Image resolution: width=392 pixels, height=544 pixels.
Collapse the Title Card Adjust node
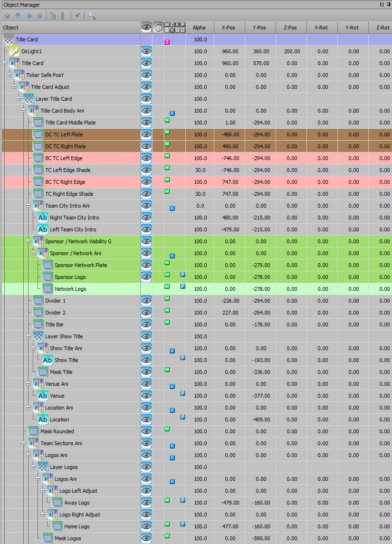coord(14,87)
